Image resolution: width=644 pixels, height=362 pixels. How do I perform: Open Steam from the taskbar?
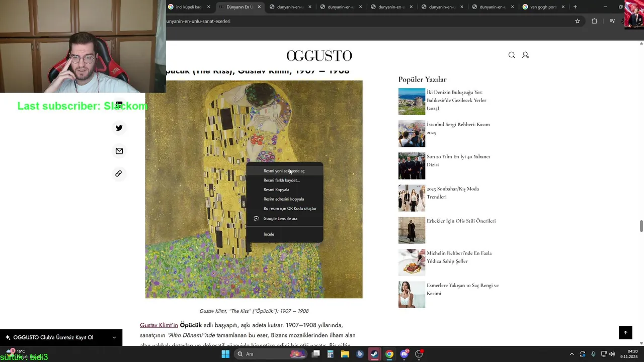375,354
